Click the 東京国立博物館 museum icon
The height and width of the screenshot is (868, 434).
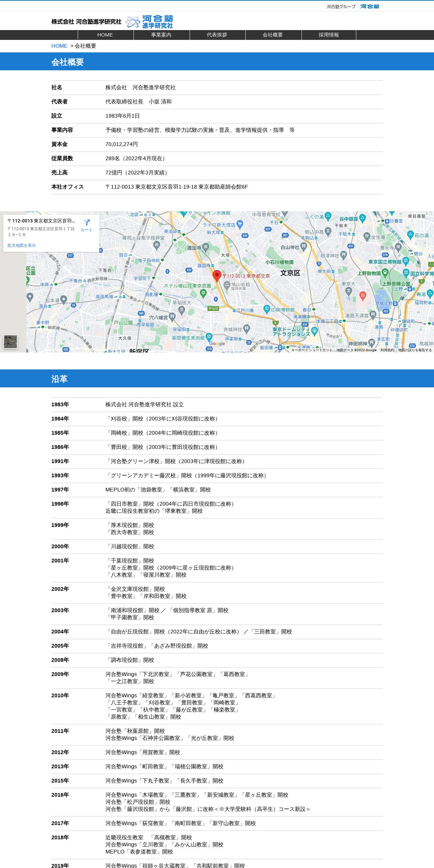pyautogui.click(x=406, y=261)
